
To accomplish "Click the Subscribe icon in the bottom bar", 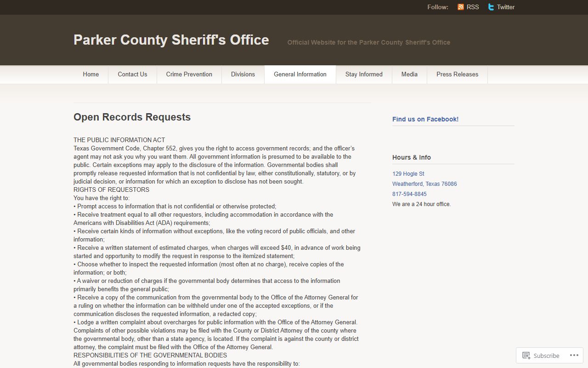I will point(526,355).
